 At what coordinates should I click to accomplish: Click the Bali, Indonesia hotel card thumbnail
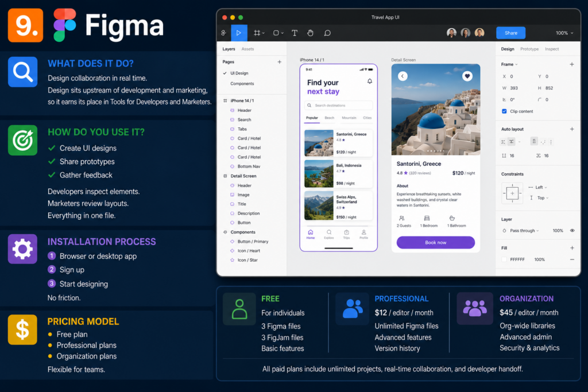[x=319, y=174]
